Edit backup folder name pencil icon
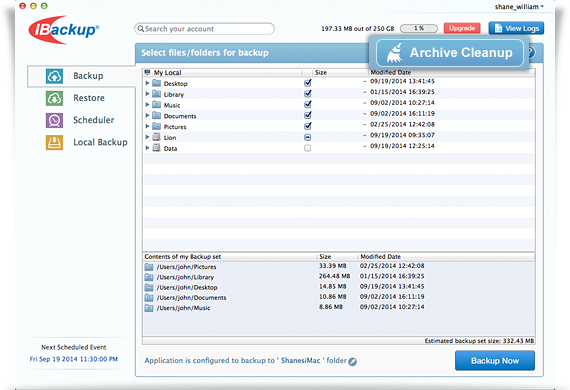Viewport: 570px width, 390px height. click(352, 361)
